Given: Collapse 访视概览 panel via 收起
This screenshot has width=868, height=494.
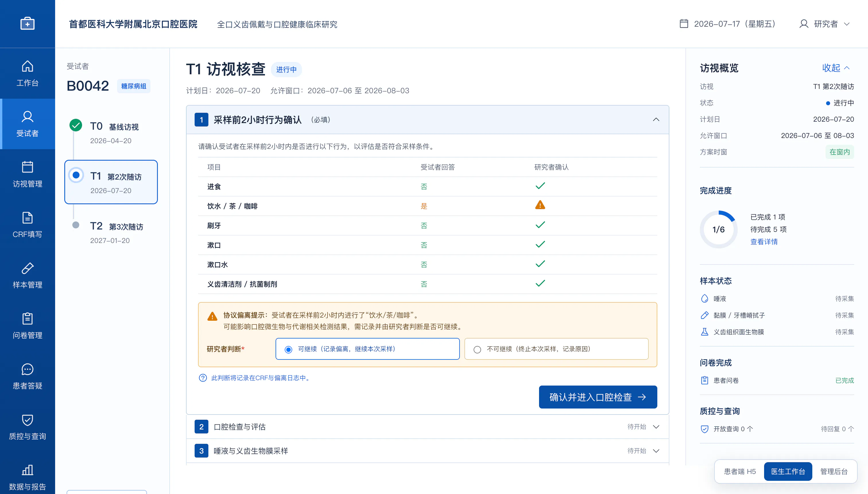Looking at the screenshot, I should click(x=836, y=68).
